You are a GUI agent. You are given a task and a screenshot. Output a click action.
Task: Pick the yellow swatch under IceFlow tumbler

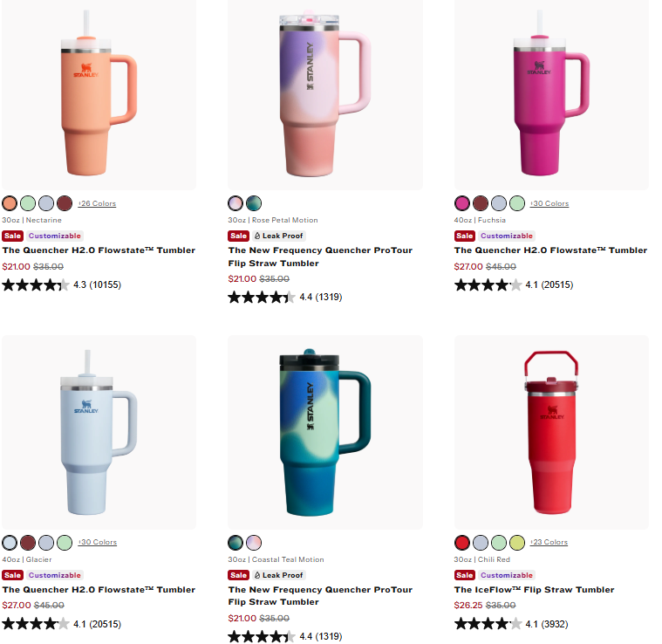click(x=516, y=543)
